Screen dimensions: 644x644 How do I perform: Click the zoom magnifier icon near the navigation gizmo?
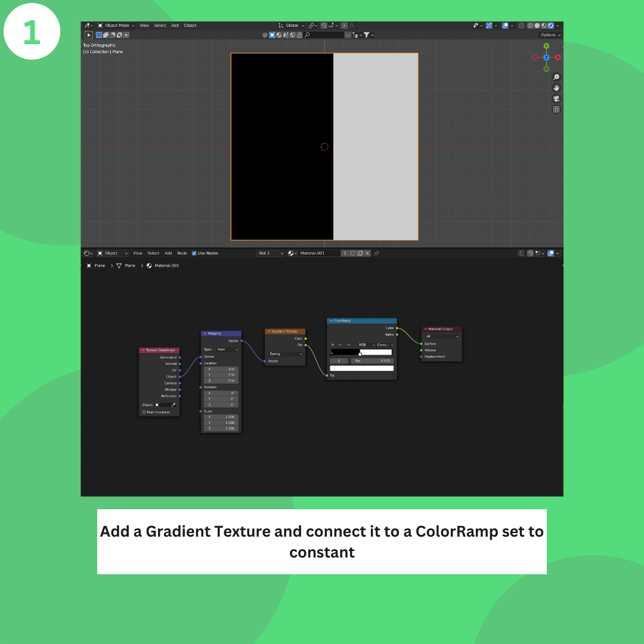[x=556, y=77]
